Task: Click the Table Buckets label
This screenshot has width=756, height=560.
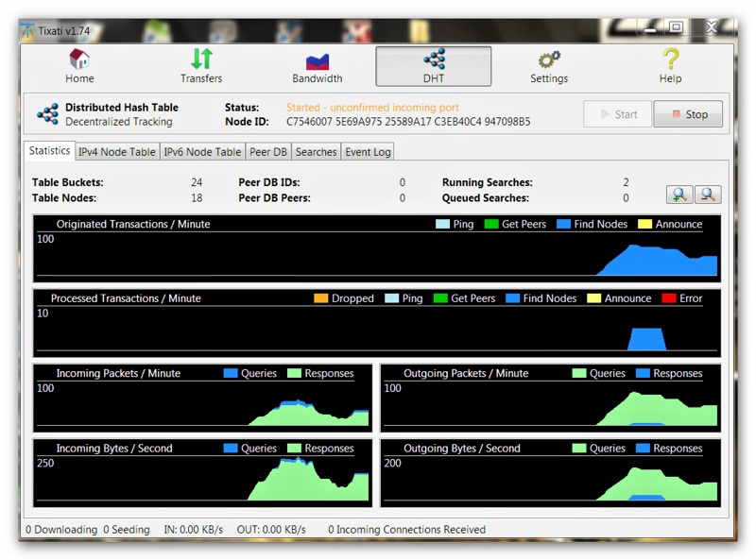Action: [x=68, y=182]
